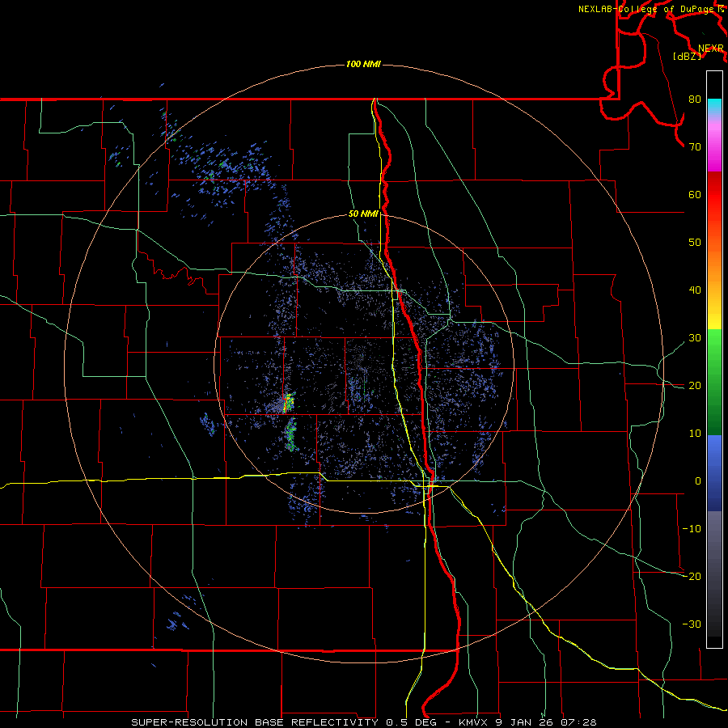Click the '0' value on color scale

pyautogui.click(x=698, y=481)
